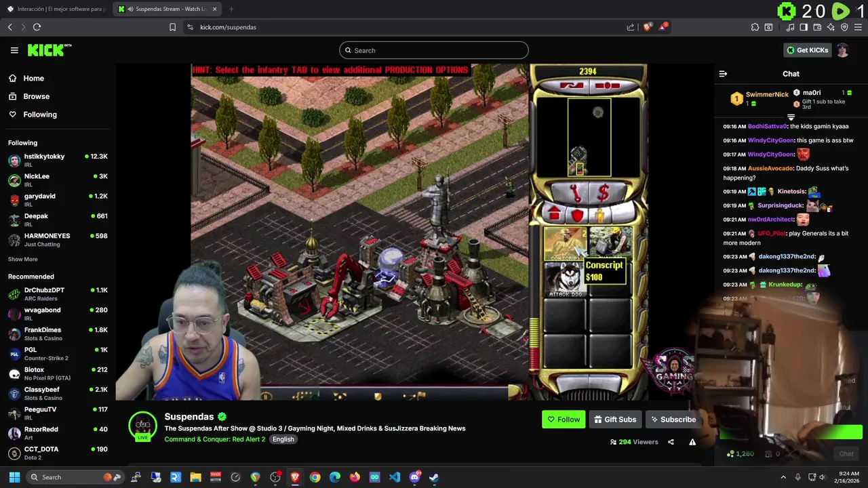Screen dimensions: 868x488
Task: Click repair wrench button in game sidebar
Action: (x=575, y=194)
